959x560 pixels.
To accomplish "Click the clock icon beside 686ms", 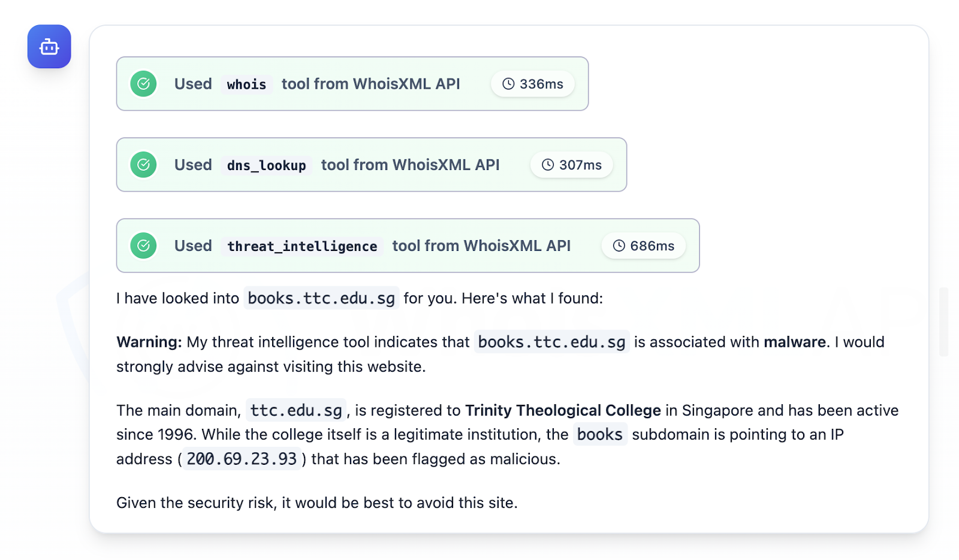I will coord(619,246).
